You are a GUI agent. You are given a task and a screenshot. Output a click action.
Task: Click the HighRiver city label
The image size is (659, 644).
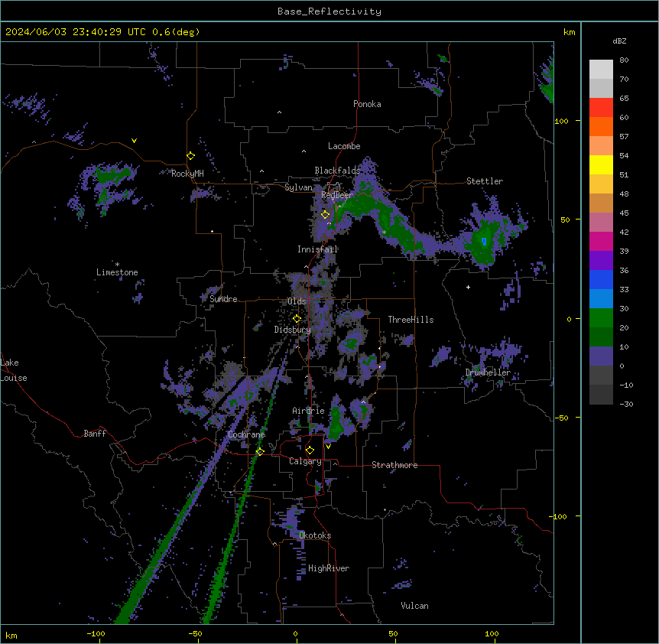(x=329, y=568)
